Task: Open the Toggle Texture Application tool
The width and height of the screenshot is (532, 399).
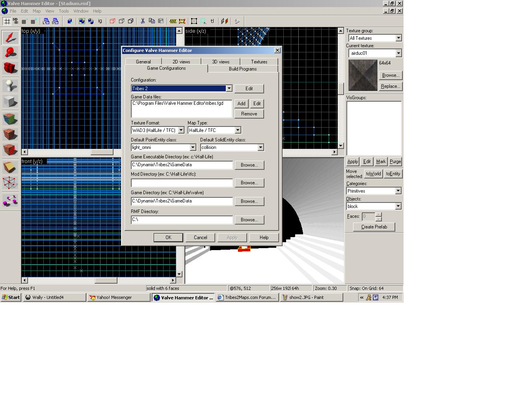Action: (x=10, y=119)
